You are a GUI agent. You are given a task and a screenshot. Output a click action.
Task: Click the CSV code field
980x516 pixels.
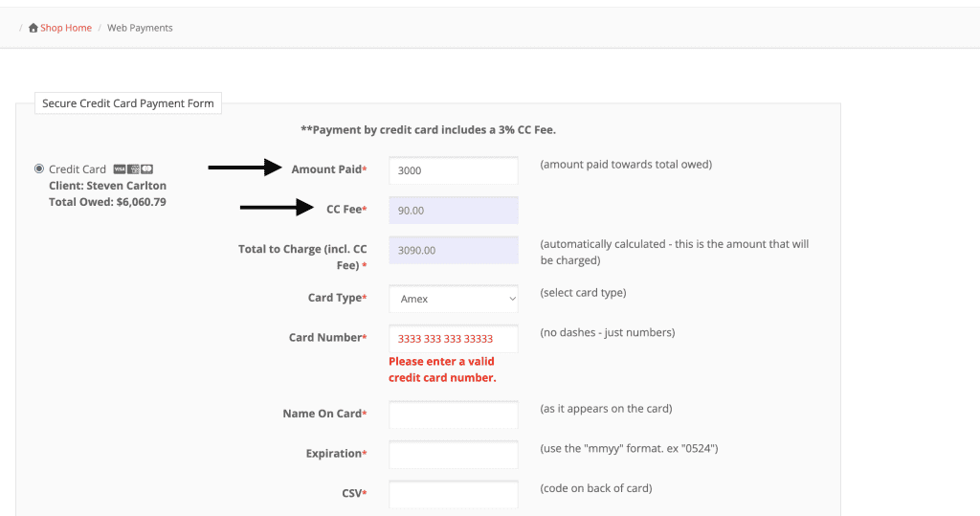click(x=453, y=494)
